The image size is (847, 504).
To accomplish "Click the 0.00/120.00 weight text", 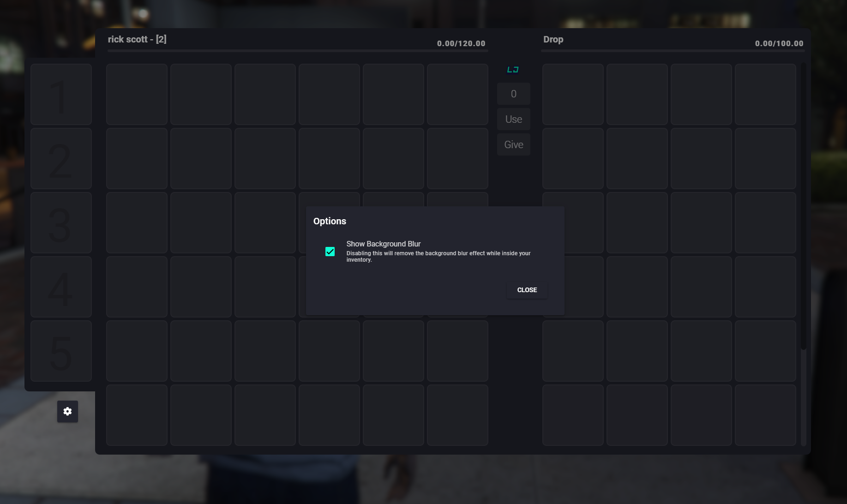I will click(x=461, y=43).
